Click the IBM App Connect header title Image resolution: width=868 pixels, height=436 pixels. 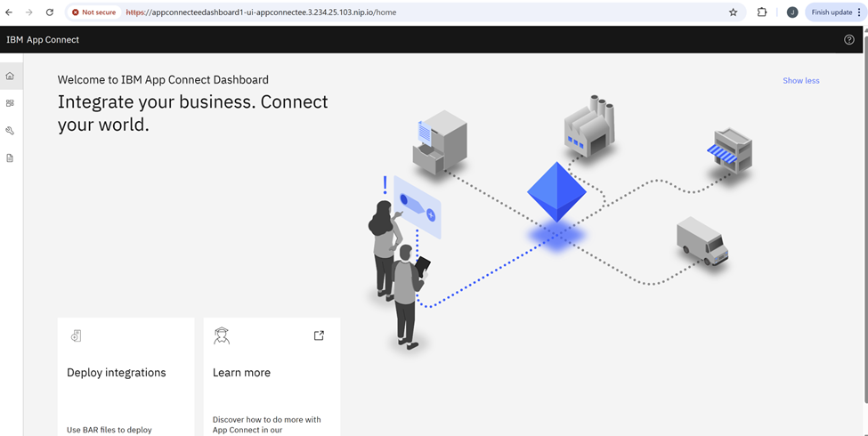(43, 40)
